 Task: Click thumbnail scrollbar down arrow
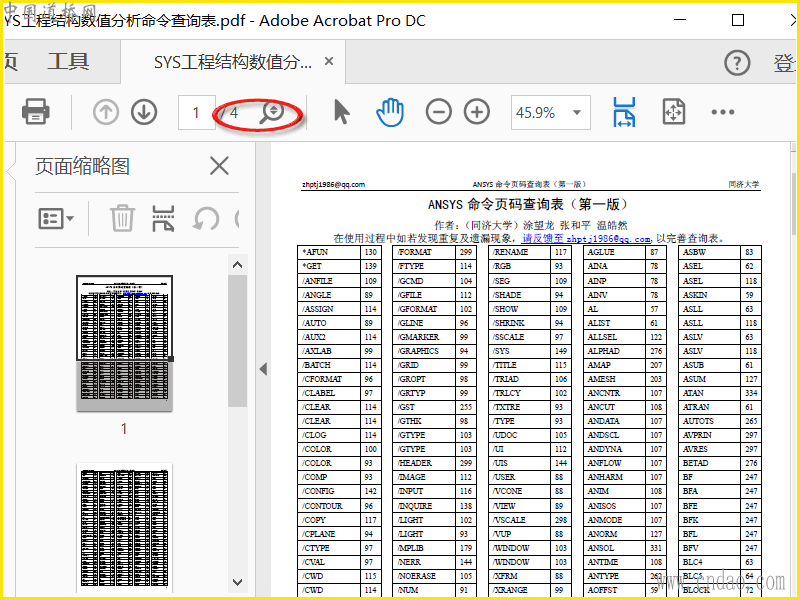(x=237, y=582)
